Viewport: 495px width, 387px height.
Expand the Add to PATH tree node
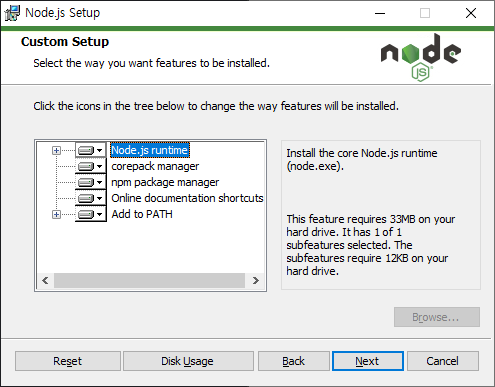coord(56,214)
